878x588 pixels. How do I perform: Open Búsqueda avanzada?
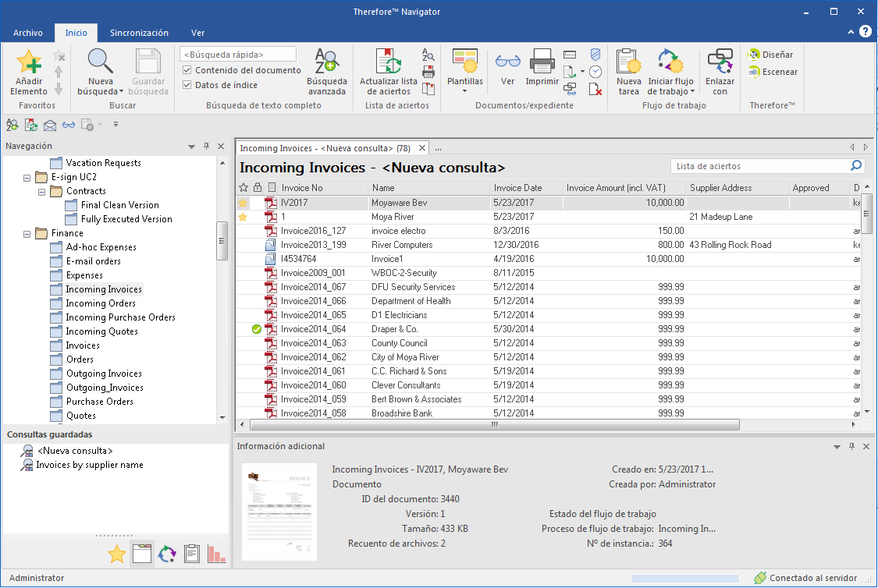[326, 73]
